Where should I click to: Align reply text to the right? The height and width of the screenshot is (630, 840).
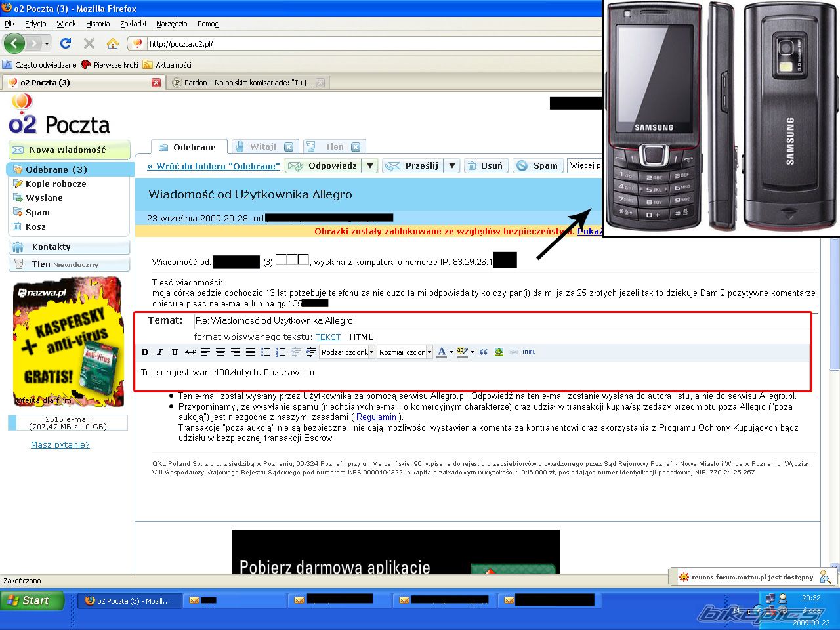point(236,352)
